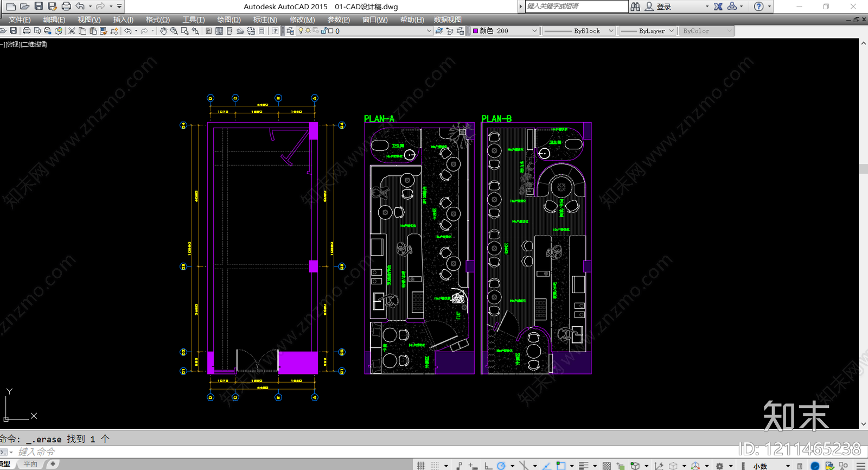
Task: Open the layer dropdown showing 0
Action: pos(366,31)
